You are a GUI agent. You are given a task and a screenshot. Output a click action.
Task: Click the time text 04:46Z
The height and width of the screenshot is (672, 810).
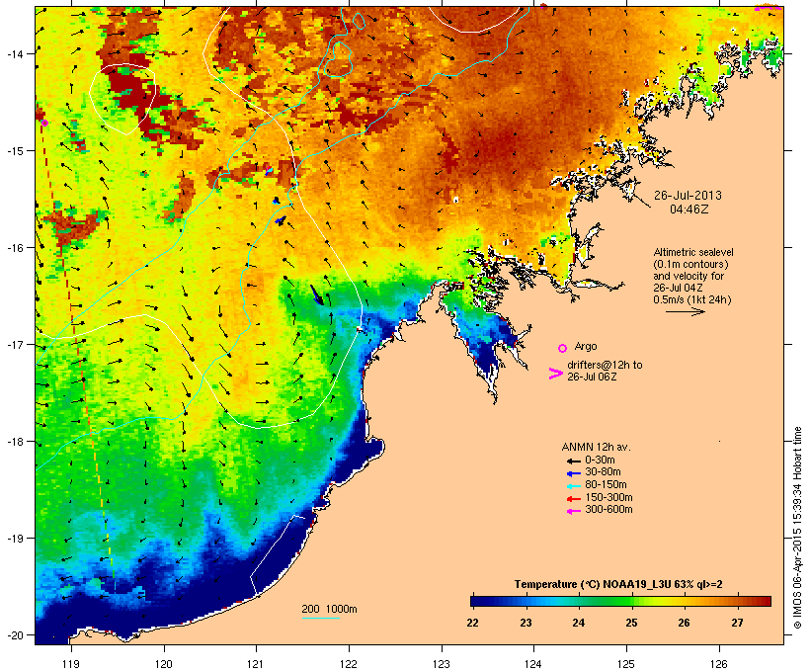[x=689, y=210]
